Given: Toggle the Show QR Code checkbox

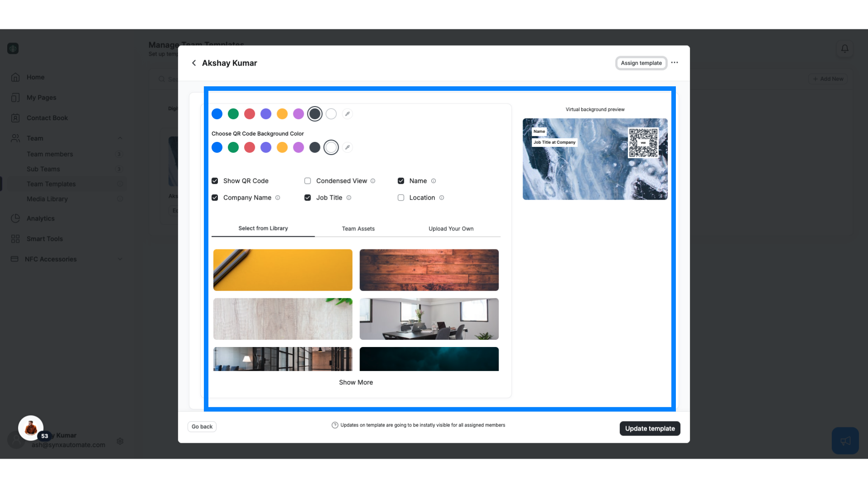Looking at the screenshot, I should point(215,181).
